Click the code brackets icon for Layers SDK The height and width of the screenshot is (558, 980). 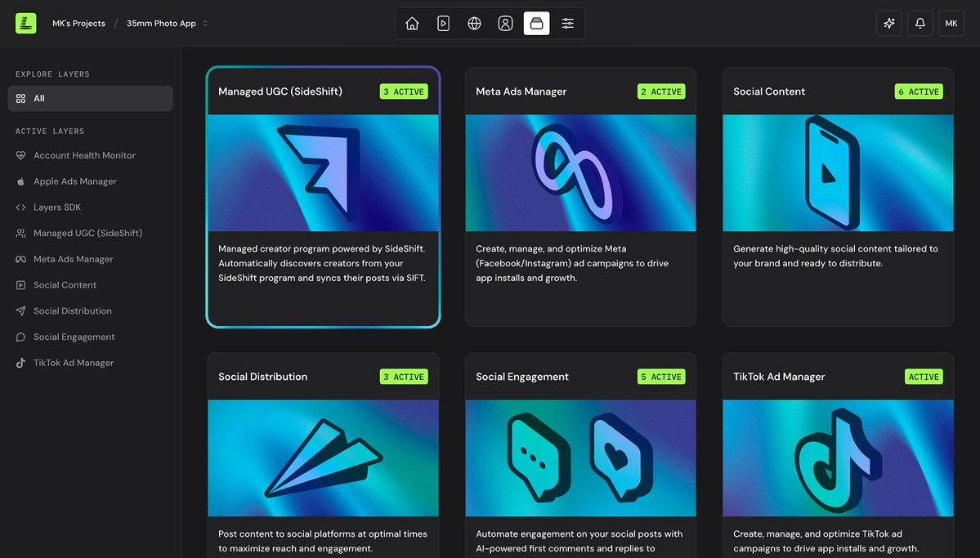point(20,208)
